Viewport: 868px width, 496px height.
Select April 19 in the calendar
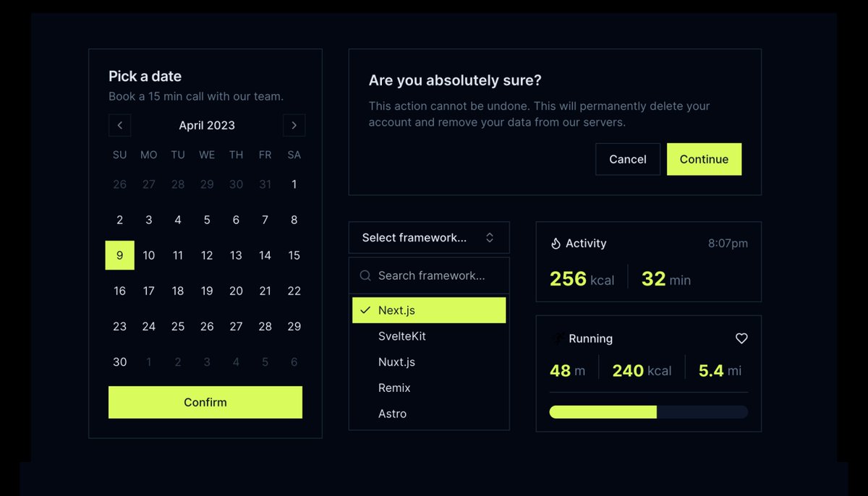207,291
